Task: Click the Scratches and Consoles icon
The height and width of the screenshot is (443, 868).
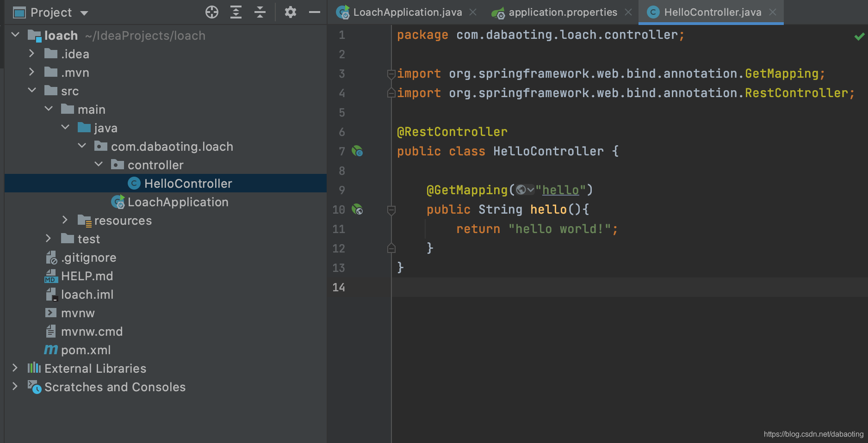Action: coord(34,387)
